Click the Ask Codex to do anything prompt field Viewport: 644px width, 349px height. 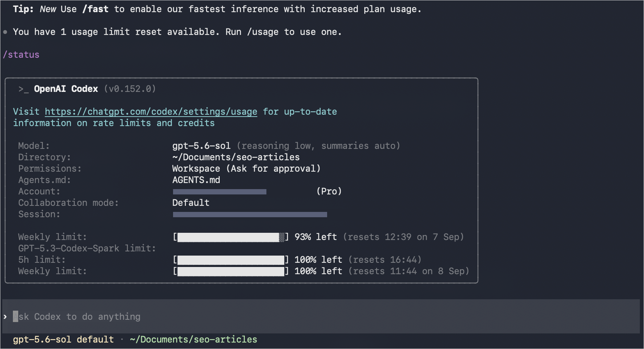pyautogui.click(x=321, y=316)
